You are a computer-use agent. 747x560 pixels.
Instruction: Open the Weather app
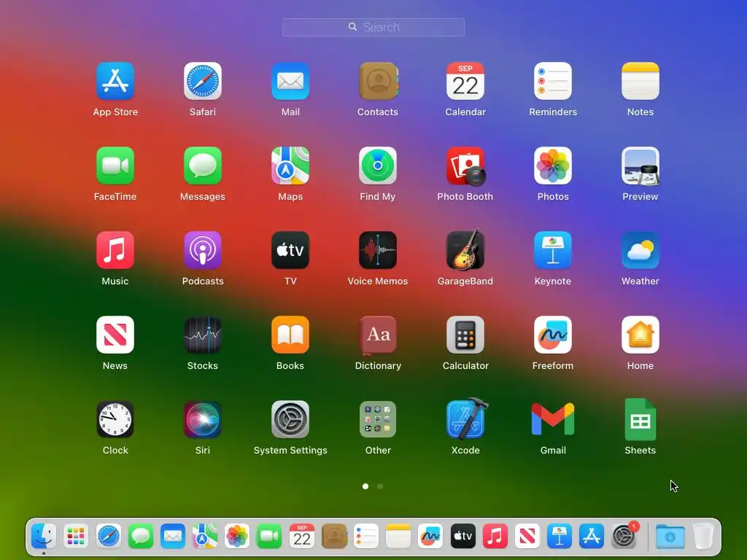pyautogui.click(x=640, y=250)
